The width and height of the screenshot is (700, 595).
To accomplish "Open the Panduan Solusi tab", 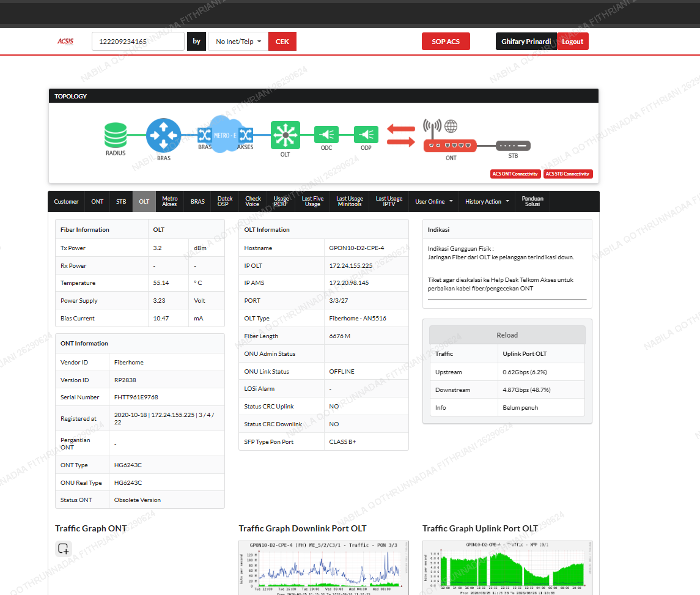I will point(532,201).
